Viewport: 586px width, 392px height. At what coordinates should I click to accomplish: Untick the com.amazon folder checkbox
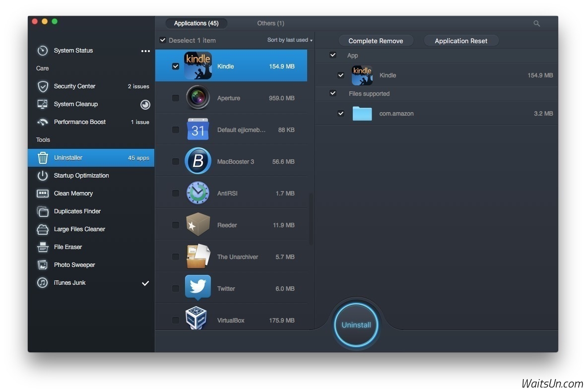341,113
